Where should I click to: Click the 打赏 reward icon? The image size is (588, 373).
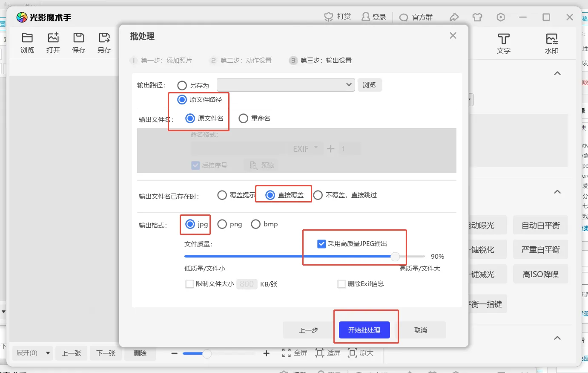(x=329, y=17)
